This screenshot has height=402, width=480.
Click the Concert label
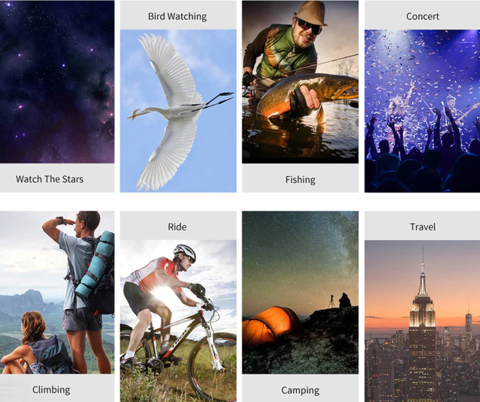422,16
